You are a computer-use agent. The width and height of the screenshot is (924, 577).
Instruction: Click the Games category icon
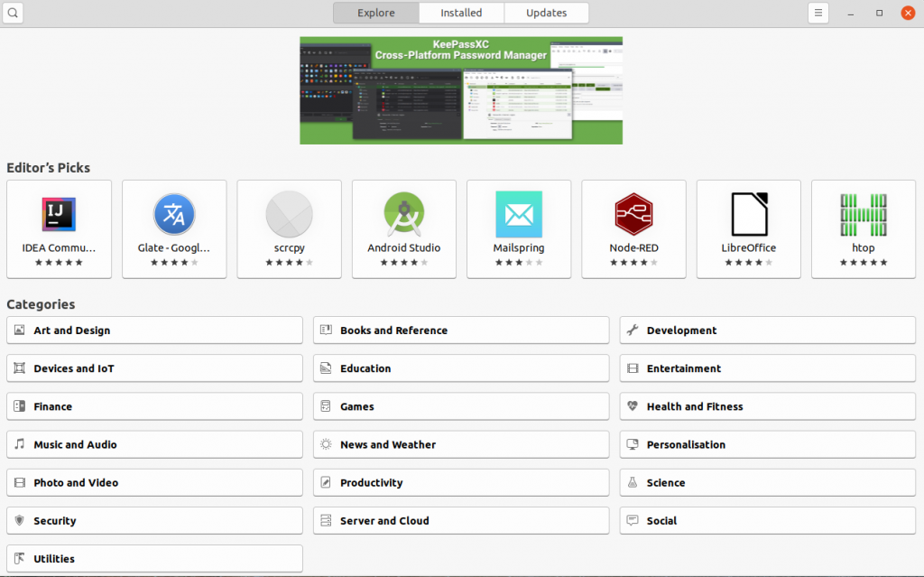(x=326, y=406)
